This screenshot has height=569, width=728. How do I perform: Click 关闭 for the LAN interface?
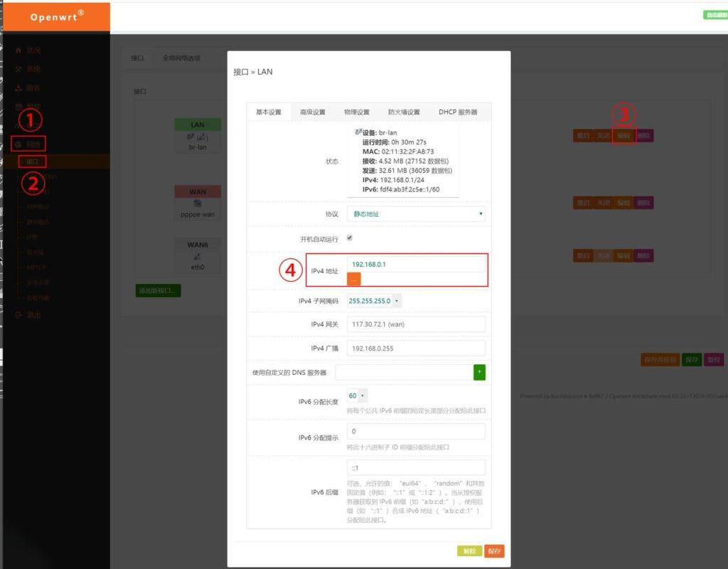[x=603, y=136]
